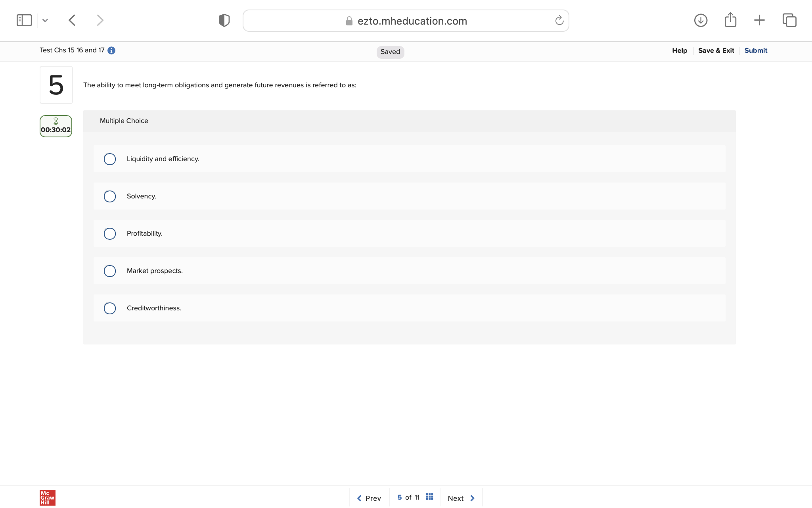Click the Next chevron arrow
This screenshot has height=508, width=812.
coord(472,498)
